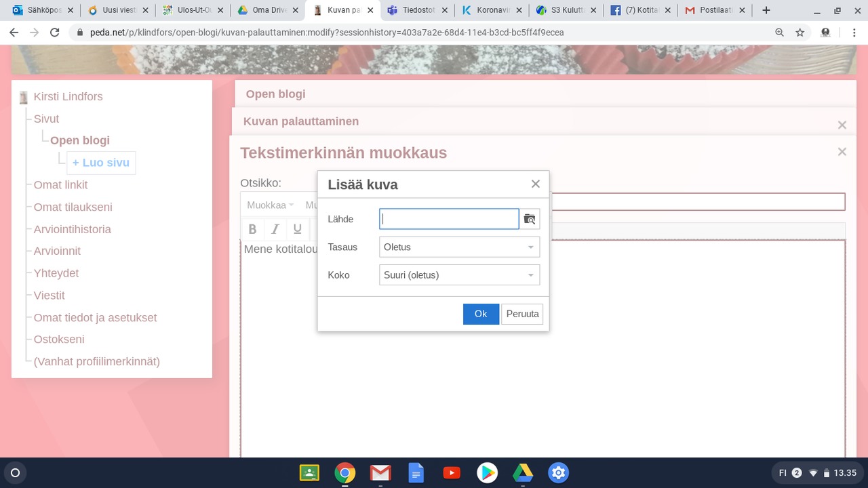Screen dimensions: 868x488
Task: Open Arviointihistoria in sidebar
Action: pos(73,229)
